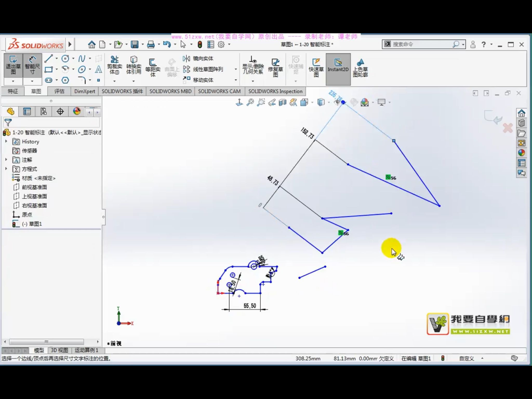This screenshot has width=532, height=399.
Task: Click the Exit Sketch (退出草图) button
Action: [13, 65]
